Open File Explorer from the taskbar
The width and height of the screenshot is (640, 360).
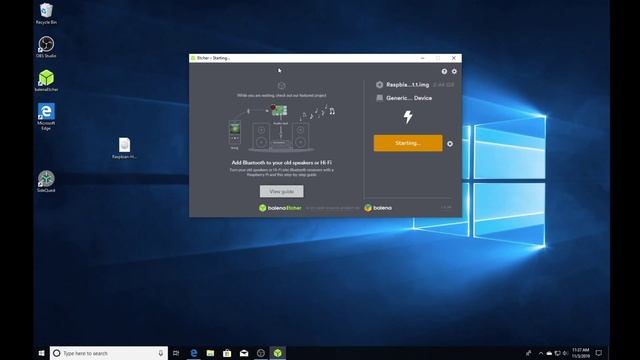tap(211, 353)
